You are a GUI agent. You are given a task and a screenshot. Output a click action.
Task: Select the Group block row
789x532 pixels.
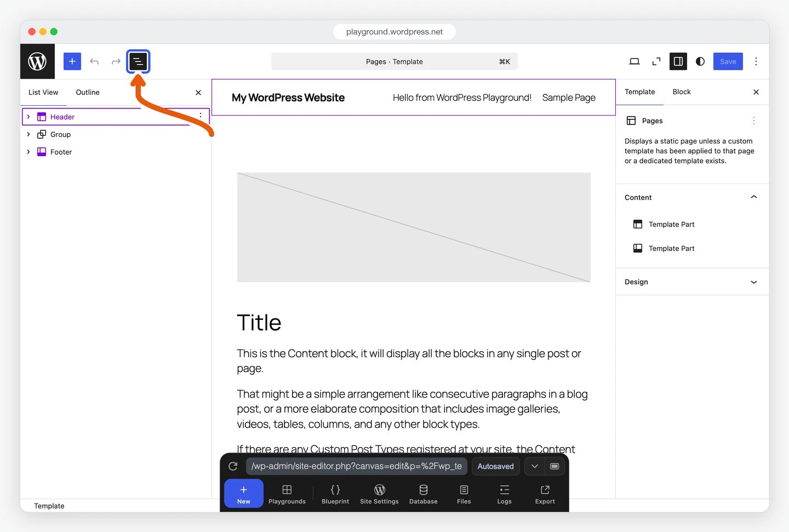(x=116, y=134)
